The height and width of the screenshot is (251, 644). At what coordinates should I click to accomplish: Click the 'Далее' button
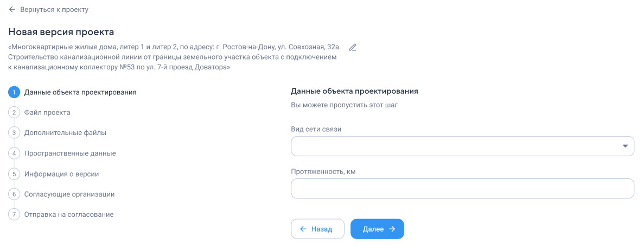click(x=377, y=229)
